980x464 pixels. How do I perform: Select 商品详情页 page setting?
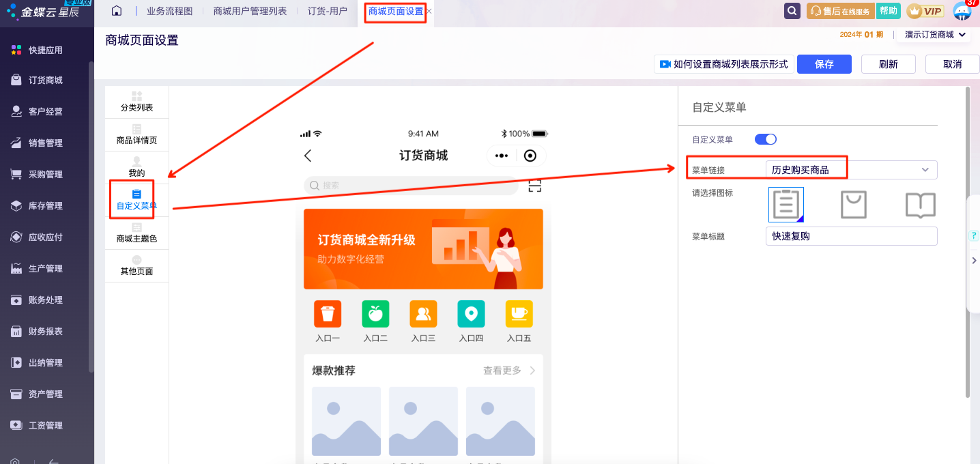(x=136, y=134)
